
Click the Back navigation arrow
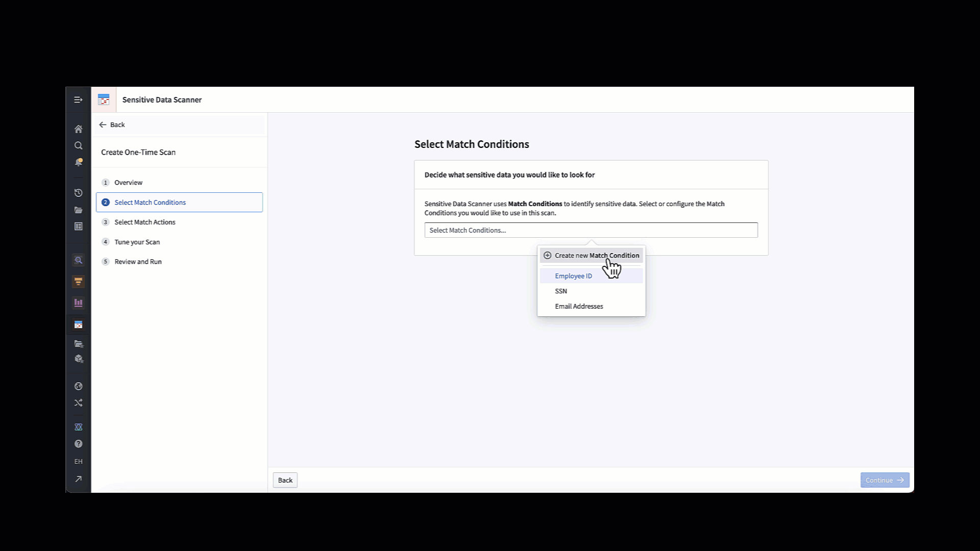click(103, 124)
